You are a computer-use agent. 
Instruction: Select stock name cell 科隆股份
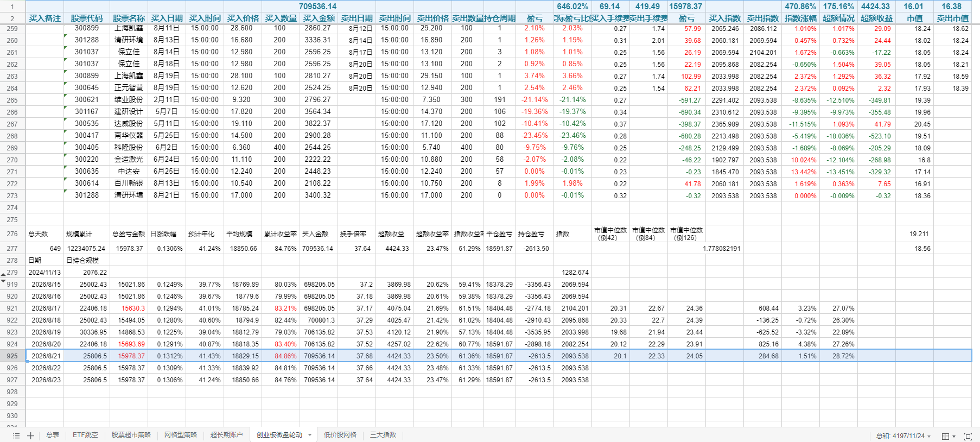point(129,148)
